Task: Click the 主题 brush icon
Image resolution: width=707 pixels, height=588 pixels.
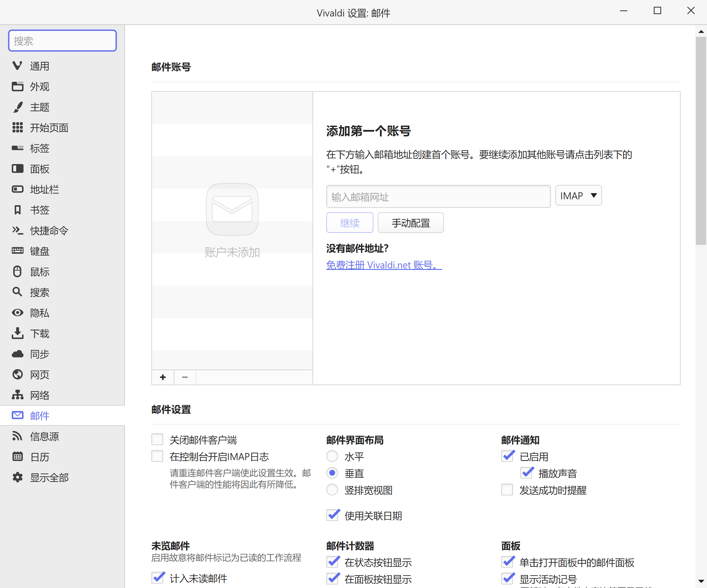Action: [18, 107]
